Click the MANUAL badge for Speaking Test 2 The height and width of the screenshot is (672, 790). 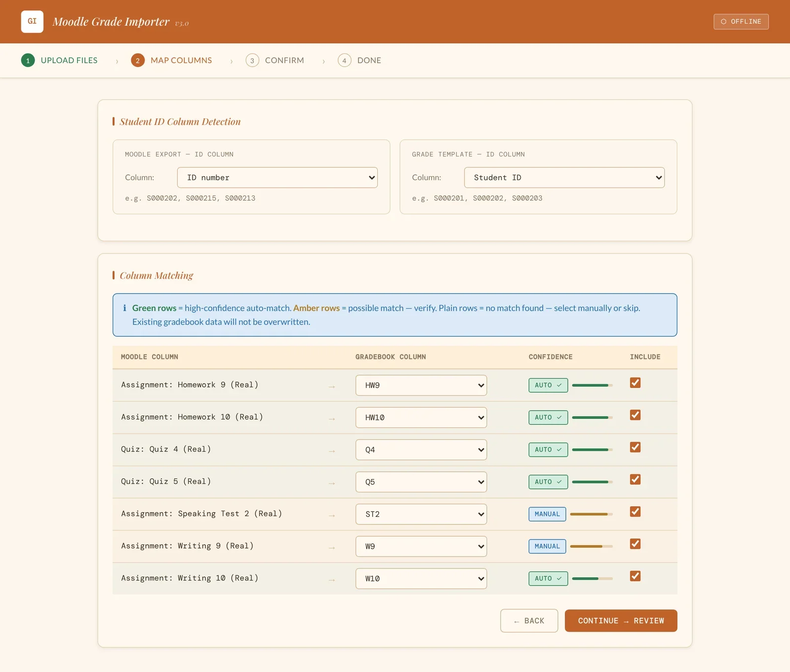(x=547, y=514)
